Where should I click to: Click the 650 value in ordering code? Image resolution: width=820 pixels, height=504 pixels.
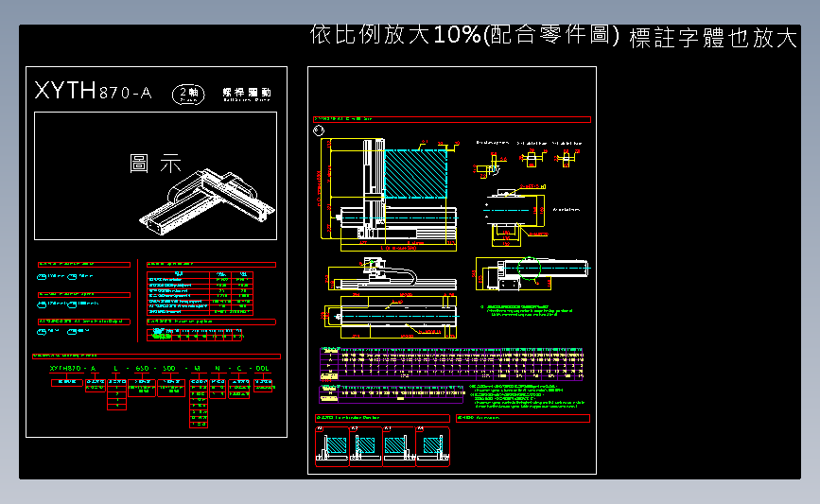tap(142, 369)
